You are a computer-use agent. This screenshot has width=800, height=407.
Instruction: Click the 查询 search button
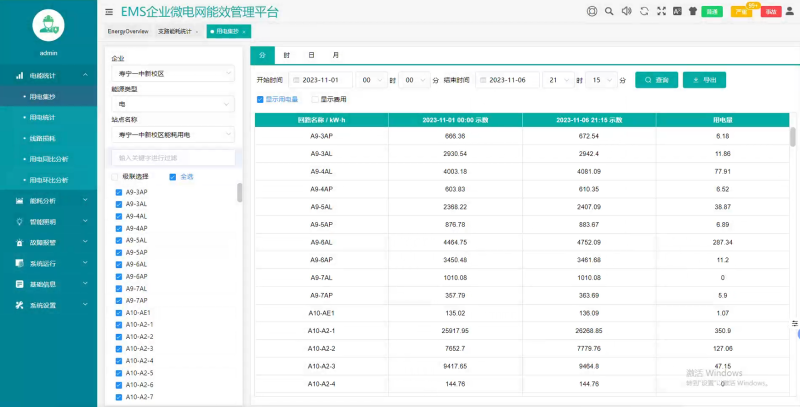click(x=655, y=80)
